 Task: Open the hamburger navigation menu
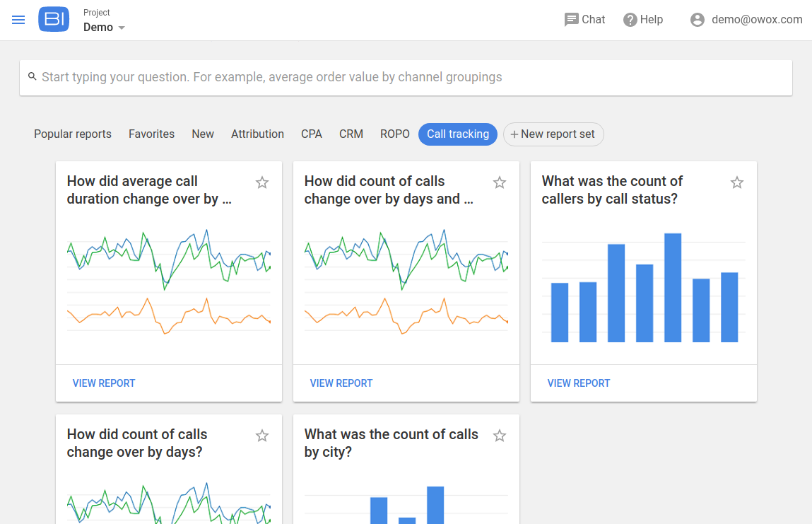pos(18,20)
